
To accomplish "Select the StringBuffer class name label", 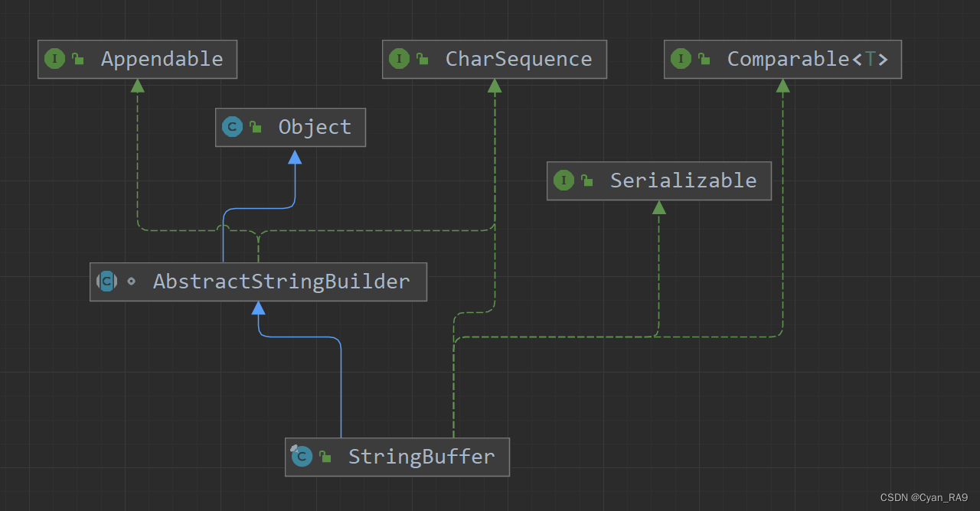I will pyautogui.click(x=421, y=457).
